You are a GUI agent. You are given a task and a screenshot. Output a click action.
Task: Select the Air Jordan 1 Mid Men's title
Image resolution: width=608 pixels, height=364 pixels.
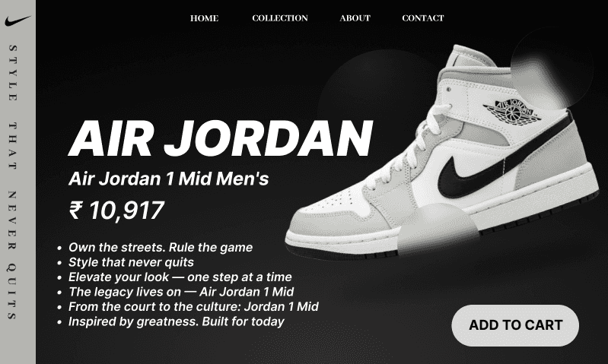(169, 179)
